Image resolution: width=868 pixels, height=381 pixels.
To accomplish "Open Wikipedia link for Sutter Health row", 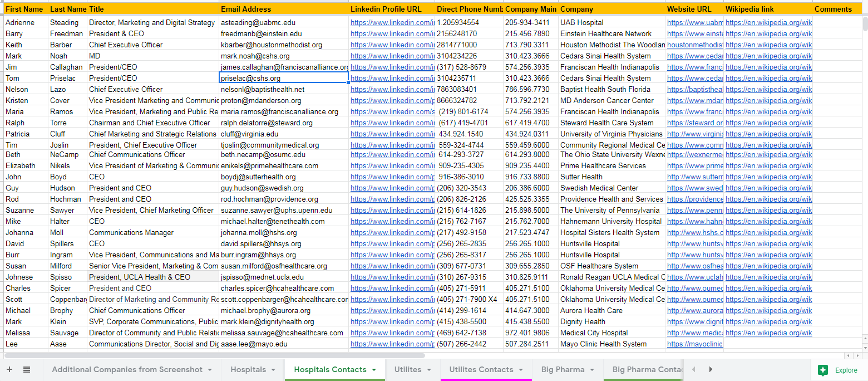I will click(768, 177).
